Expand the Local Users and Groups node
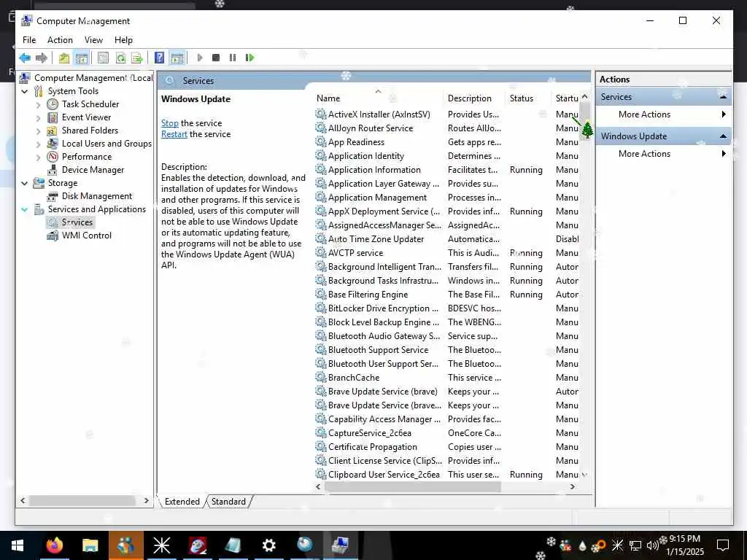747x560 pixels. (39, 144)
